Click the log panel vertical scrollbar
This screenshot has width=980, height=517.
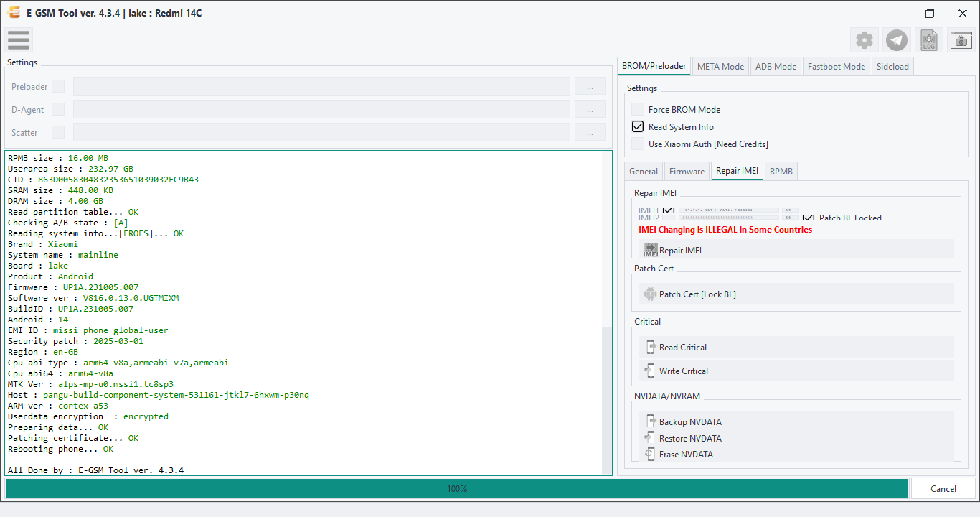point(607,399)
